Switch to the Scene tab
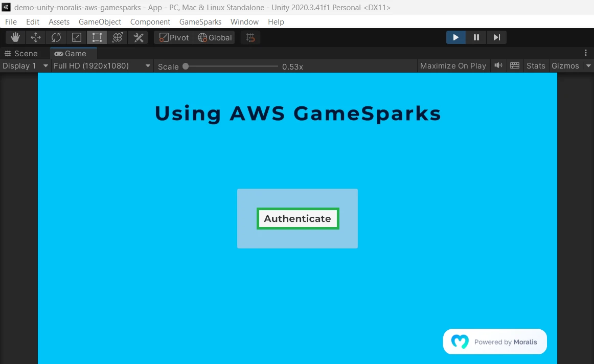Viewport: 594px width, 364px height. click(x=21, y=54)
